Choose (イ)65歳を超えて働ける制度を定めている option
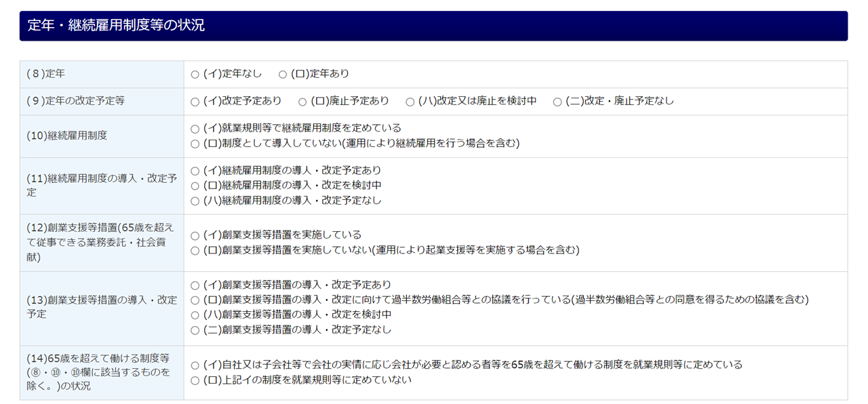868x404 pixels. tap(195, 365)
